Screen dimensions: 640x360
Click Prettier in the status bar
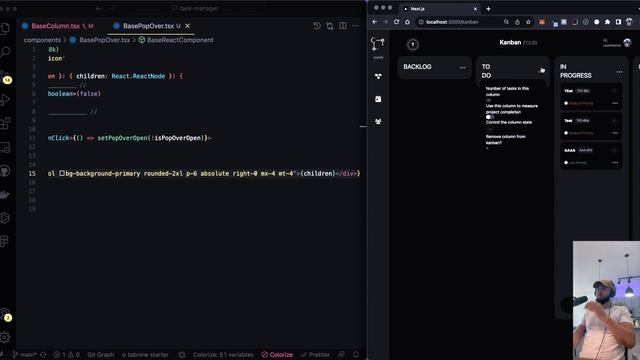[x=315, y=355]
